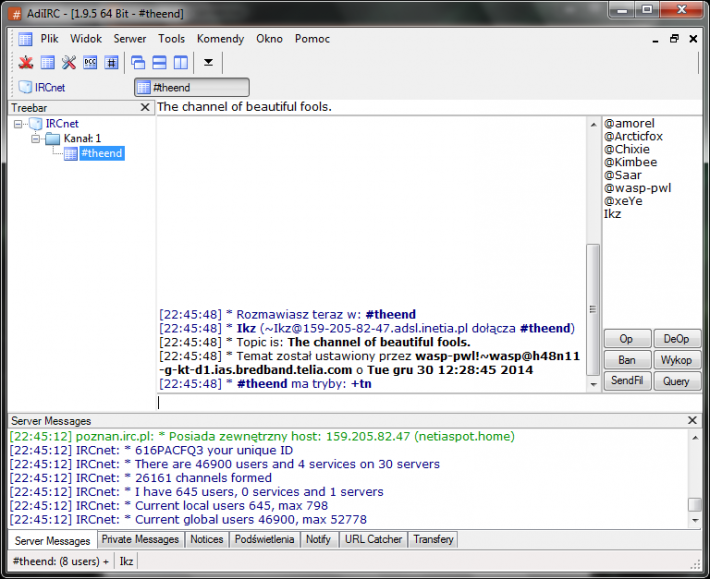This screenshot has height=579, width=710.
Task: Switch to URL Catcher tab
Action: pyautogui.click(x=373, y=539)
